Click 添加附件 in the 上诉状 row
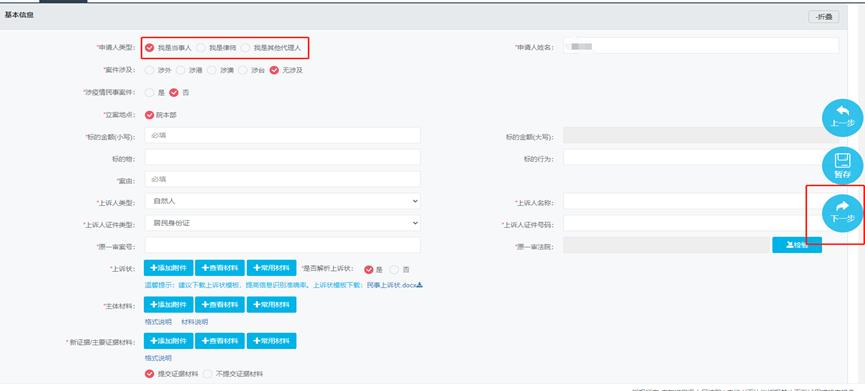The width and height of the screenshot is (865, 391). coord(168,268)
